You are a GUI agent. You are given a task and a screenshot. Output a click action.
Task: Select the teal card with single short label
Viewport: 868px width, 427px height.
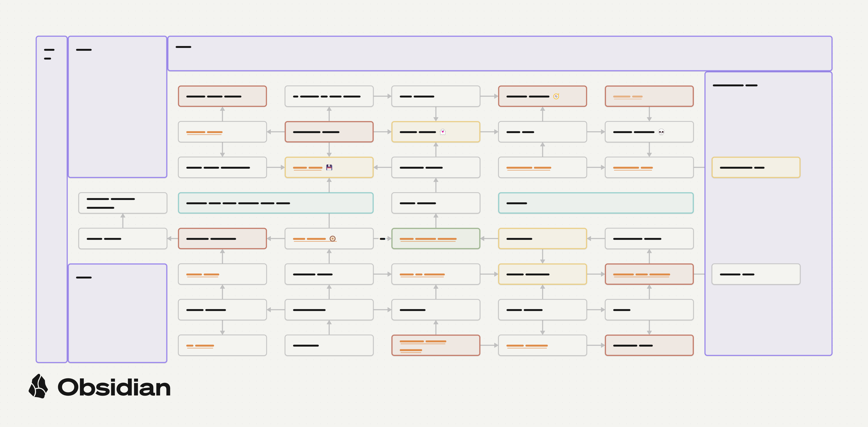(596, 203)
